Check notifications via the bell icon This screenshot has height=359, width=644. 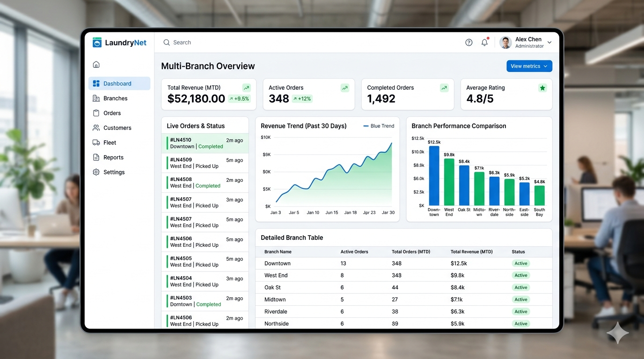click(484, 42)
